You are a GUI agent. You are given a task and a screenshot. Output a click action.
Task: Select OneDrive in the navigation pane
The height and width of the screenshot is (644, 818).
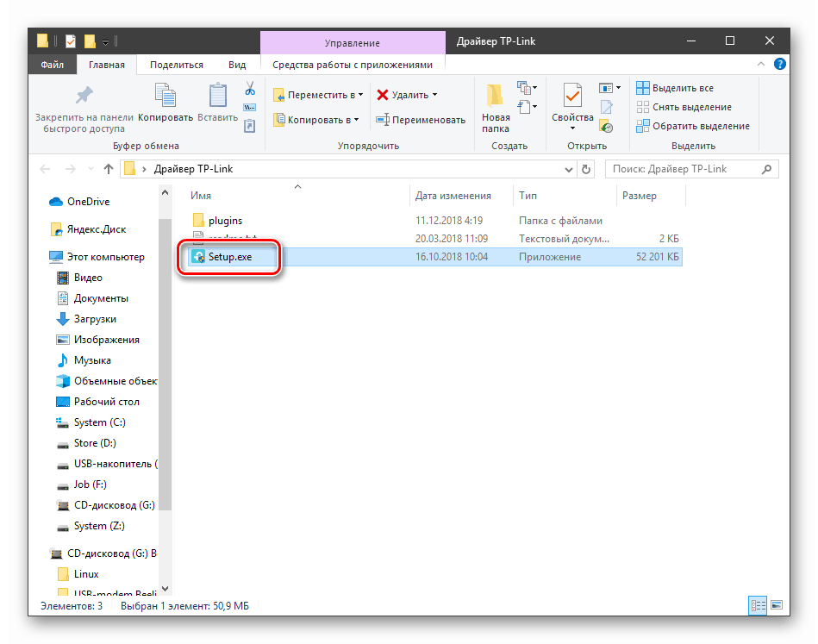pyautogui.click(x=79, y=202)
